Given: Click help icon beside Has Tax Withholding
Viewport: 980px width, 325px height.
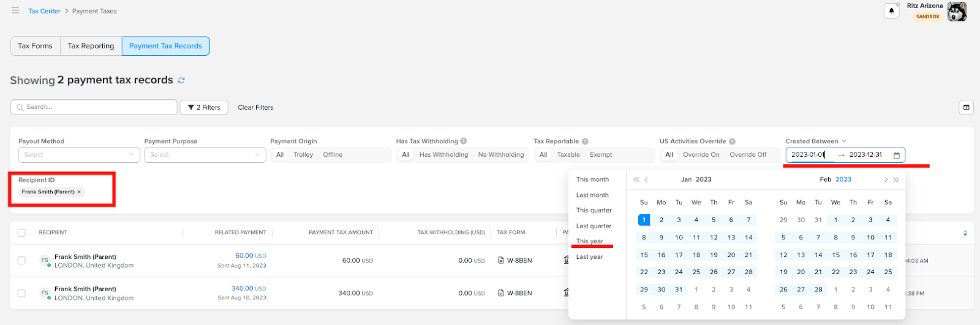Looking at the screenshot, I should click(x=464, y=141).
